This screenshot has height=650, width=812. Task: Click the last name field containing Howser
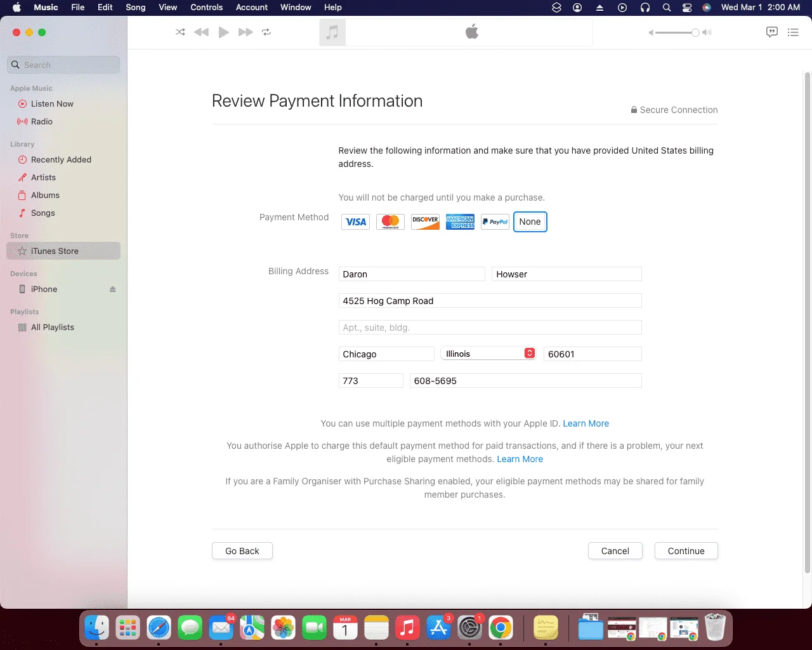click(566, 274)
